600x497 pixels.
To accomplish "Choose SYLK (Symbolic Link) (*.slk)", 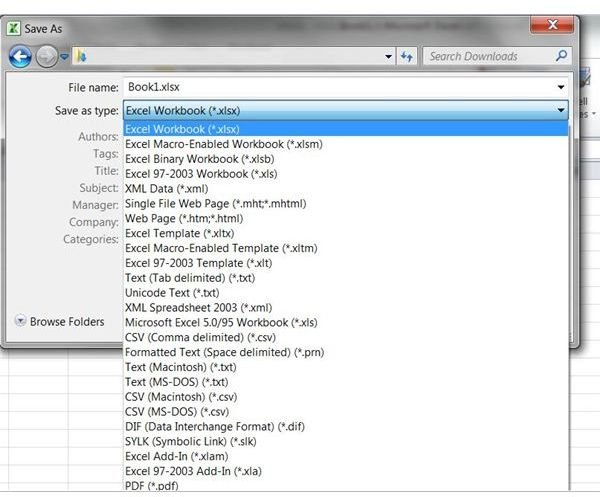I will point(346,442).
